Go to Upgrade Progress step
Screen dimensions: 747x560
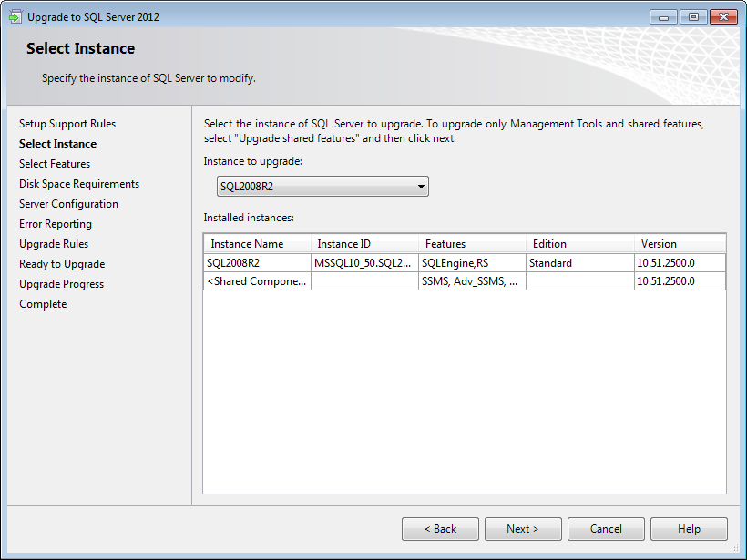coord(61,284)
